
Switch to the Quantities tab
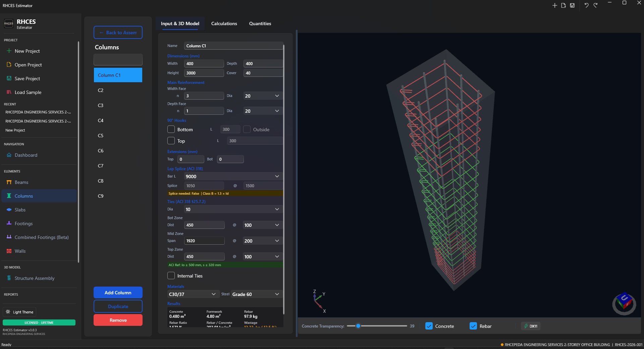coord(260,23)
